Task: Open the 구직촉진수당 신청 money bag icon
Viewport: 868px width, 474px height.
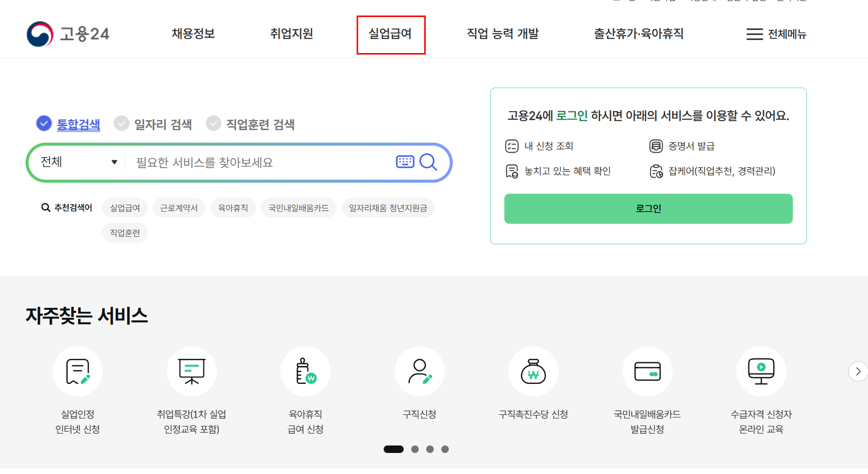Action: [533, 371]
